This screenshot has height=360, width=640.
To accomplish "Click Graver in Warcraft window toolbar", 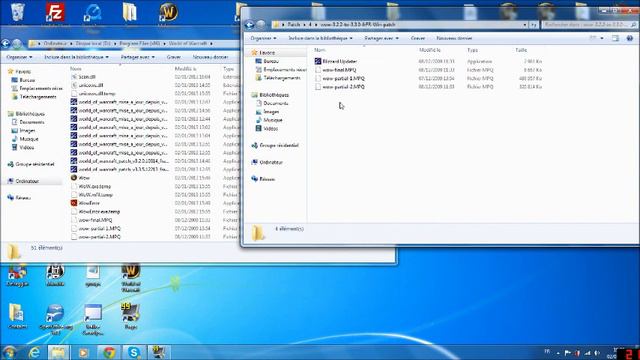I will coord(173,57).
